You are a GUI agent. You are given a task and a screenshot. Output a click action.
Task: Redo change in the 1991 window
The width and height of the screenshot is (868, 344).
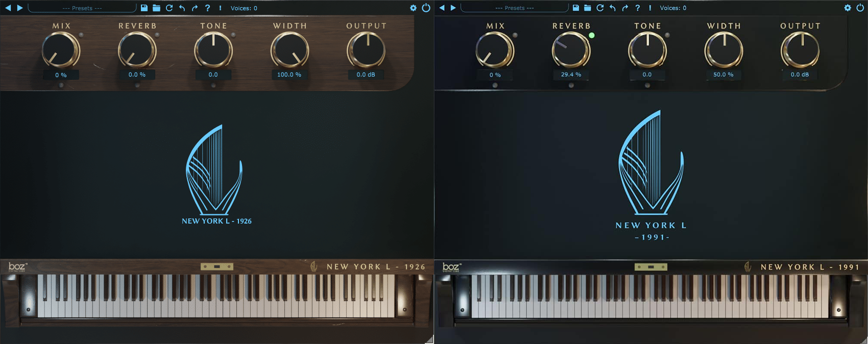625,8
